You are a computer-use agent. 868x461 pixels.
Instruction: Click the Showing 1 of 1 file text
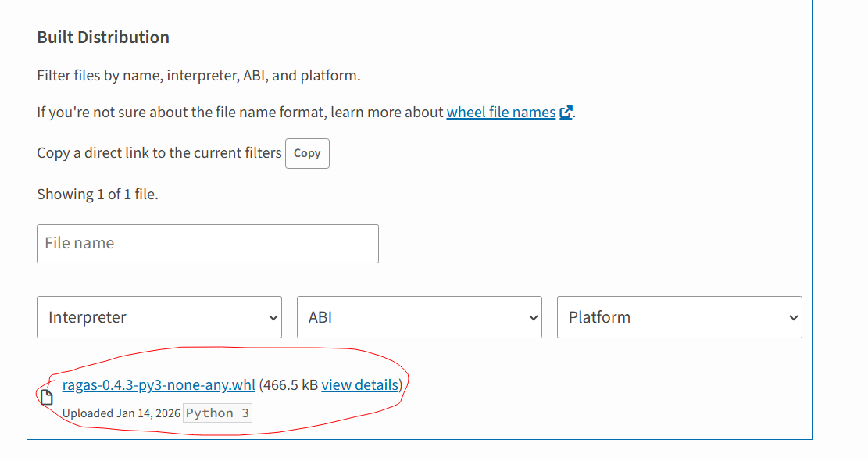(98, 195)
